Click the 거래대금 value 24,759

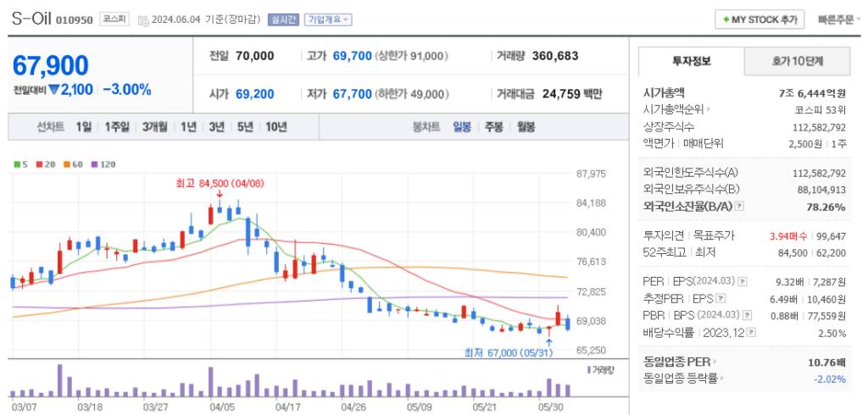coord(560,94)
